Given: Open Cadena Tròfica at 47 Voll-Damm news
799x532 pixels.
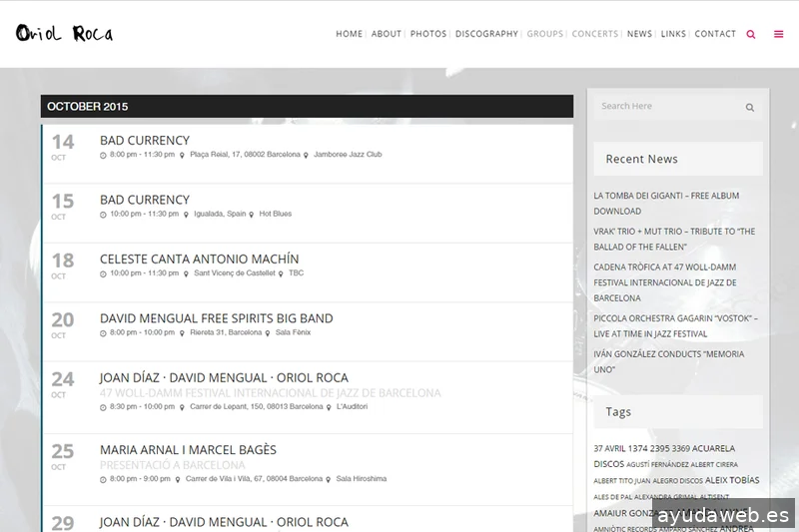Looking at the screenshot, I should tap(665, 282).
